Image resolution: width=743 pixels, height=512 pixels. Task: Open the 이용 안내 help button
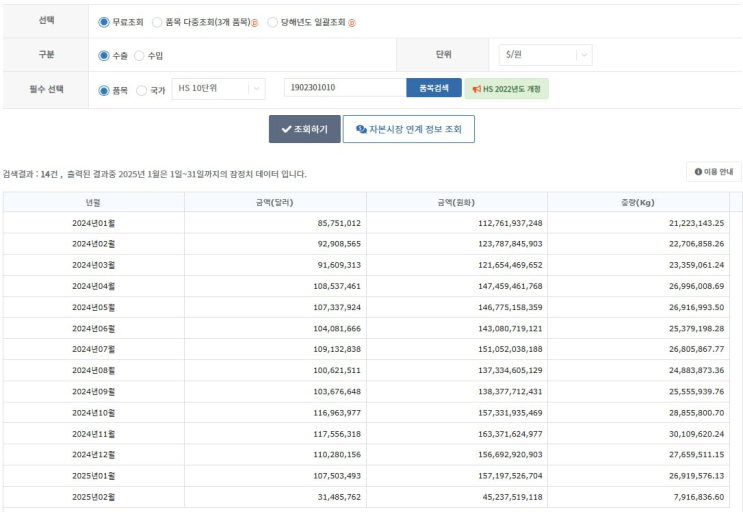[x=714, y=171]
